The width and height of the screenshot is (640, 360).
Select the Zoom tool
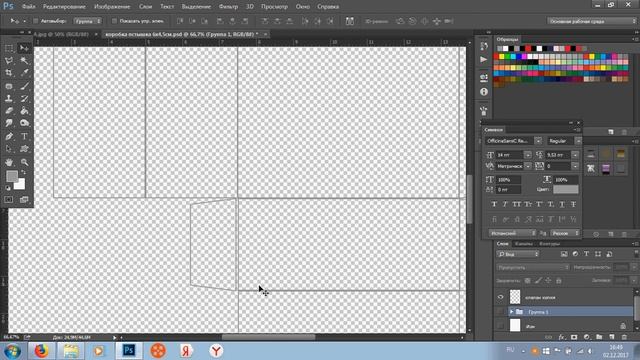(24, 162)
